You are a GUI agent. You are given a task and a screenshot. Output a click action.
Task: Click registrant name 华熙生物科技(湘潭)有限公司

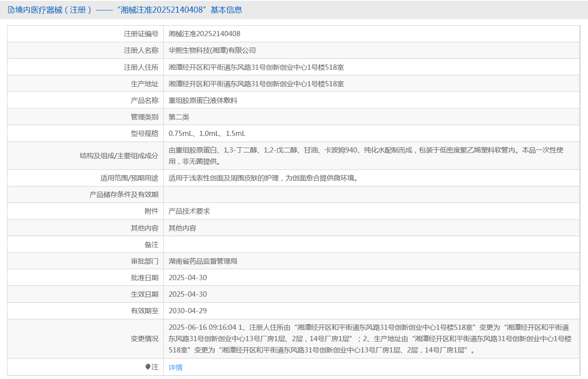click(x=212, y=50)
